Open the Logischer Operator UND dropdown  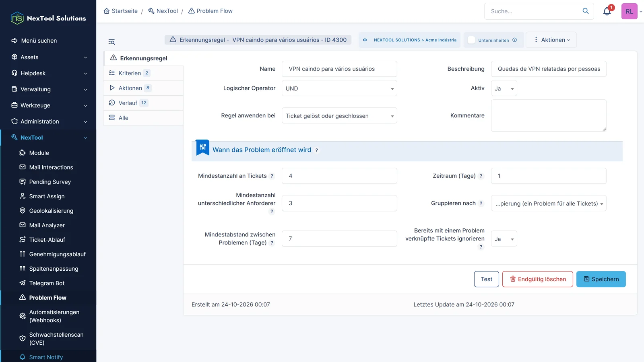pyautogui.click(x=339, y=88)
